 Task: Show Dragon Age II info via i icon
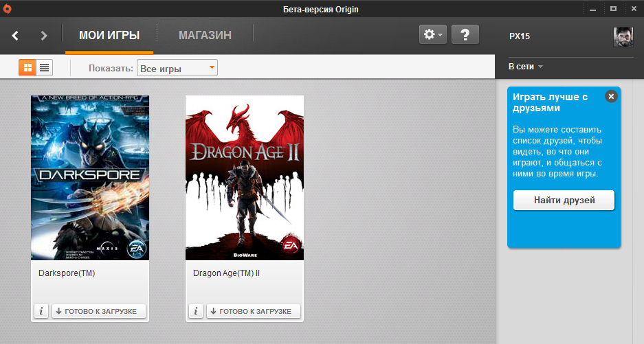pos(196,311)
